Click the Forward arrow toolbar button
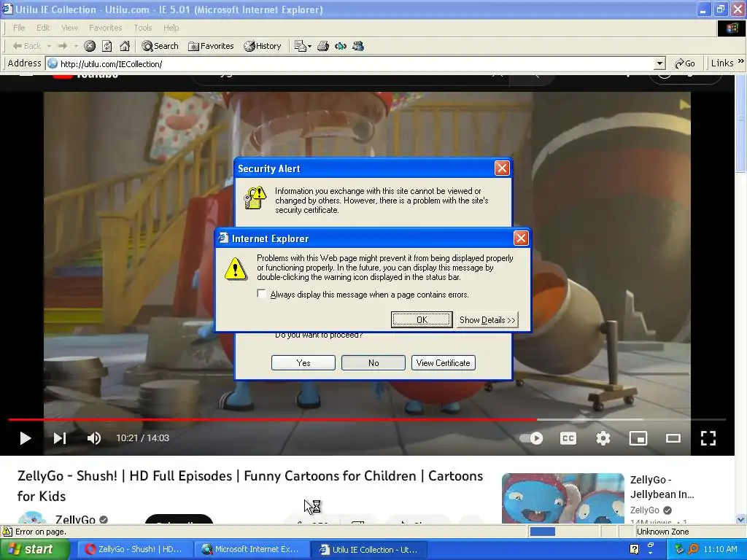 click(63, 46)
